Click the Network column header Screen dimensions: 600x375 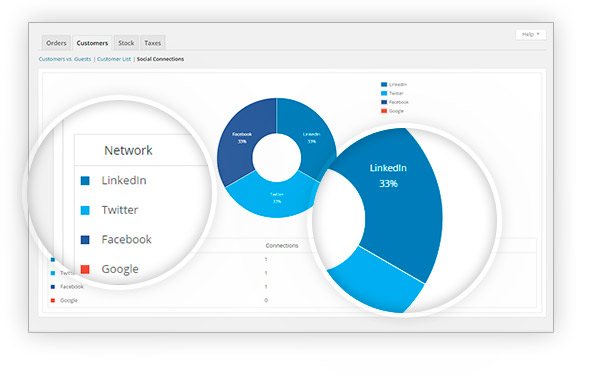(128, 150)
